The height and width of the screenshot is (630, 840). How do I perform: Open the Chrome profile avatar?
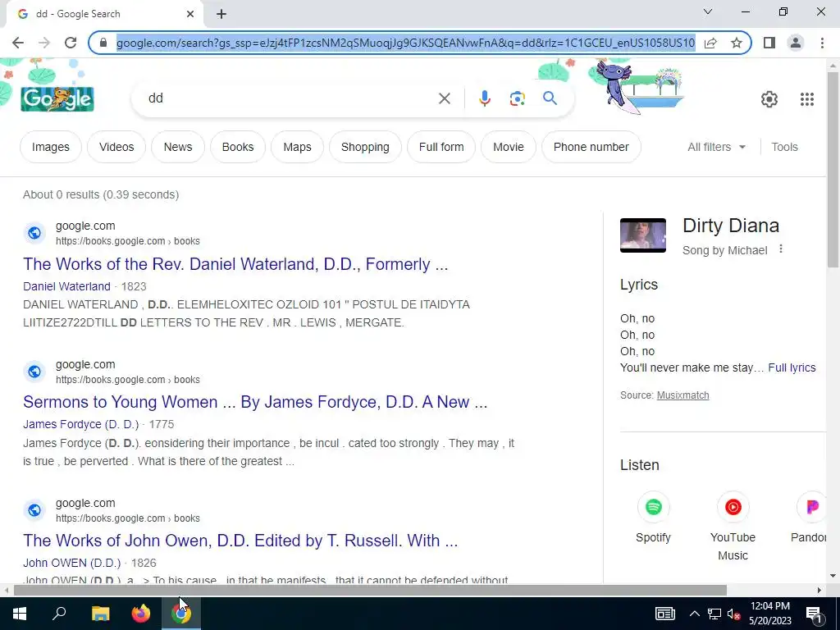pos(796,43)
